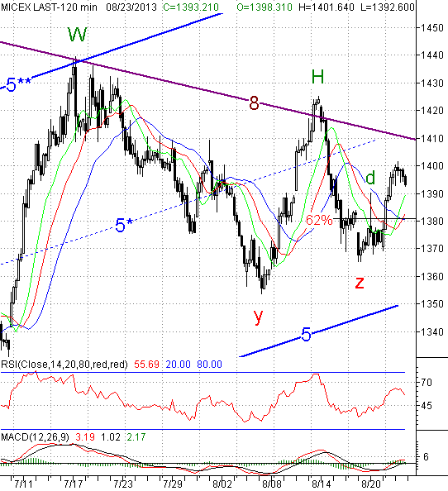Select the red 62% retracement label
Viewport: 448px width, 491px height.
319,220
